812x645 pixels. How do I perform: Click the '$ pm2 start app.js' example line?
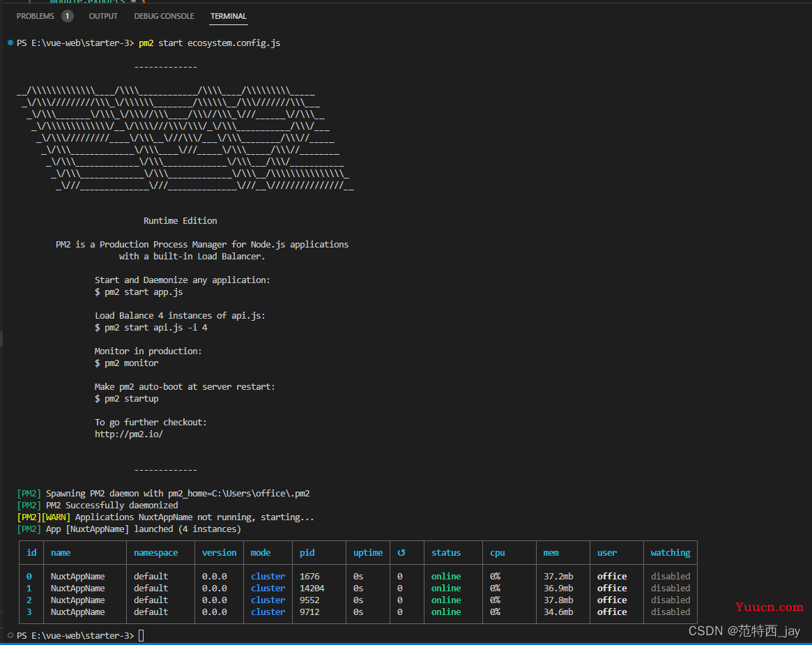pyautogui.click(x=139, y=292)
